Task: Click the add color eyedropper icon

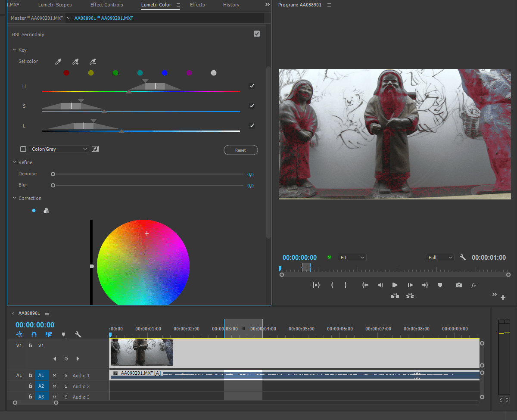Action: [75, 62]
